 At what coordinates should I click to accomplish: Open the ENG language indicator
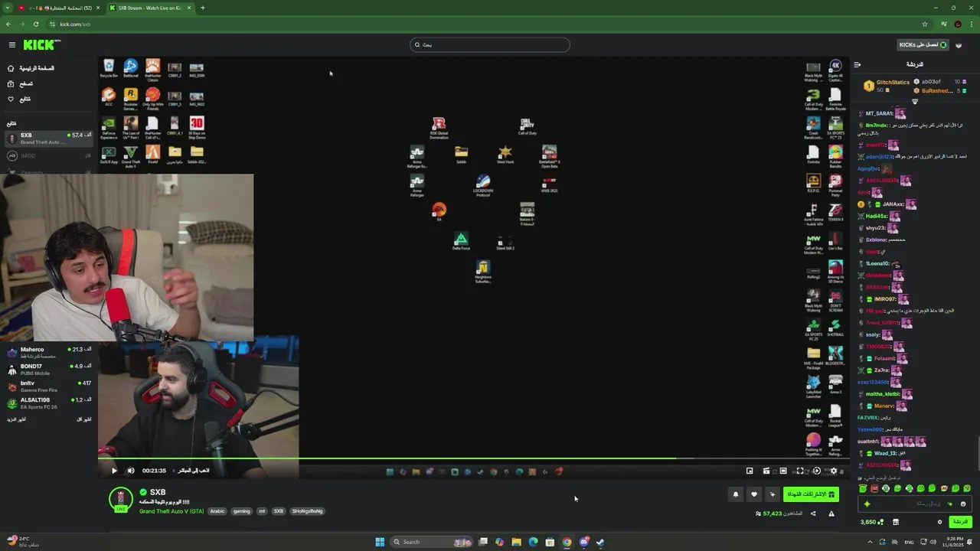click(x=909, y=542)
